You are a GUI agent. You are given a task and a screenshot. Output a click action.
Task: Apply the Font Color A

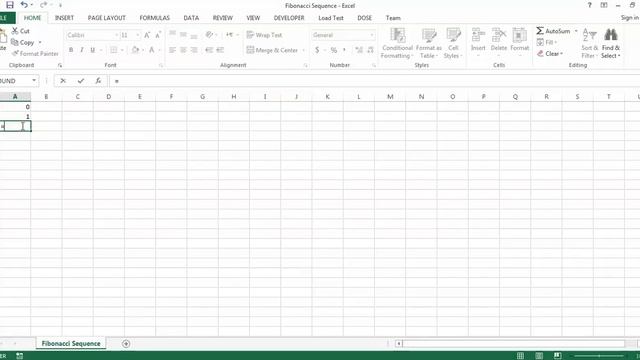pos(151,50)
